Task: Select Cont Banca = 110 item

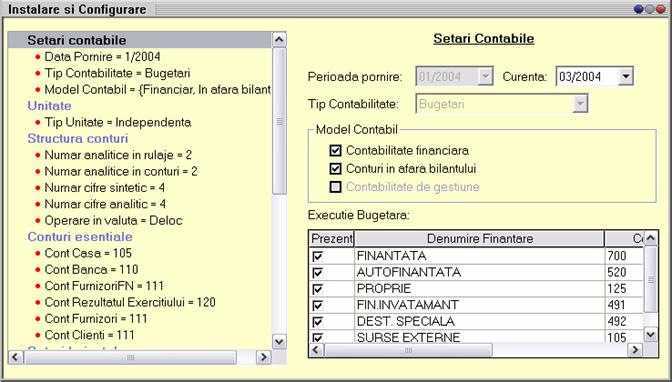Action: click(91, 269)
